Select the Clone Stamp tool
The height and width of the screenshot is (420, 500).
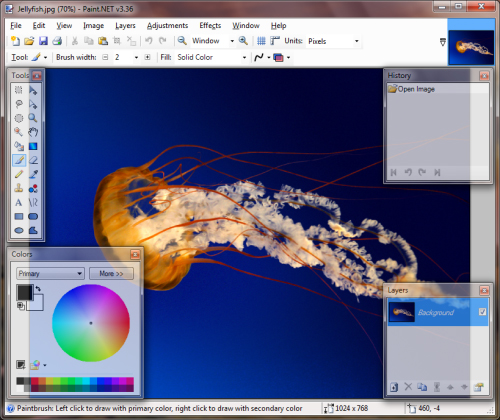(19, 188)
